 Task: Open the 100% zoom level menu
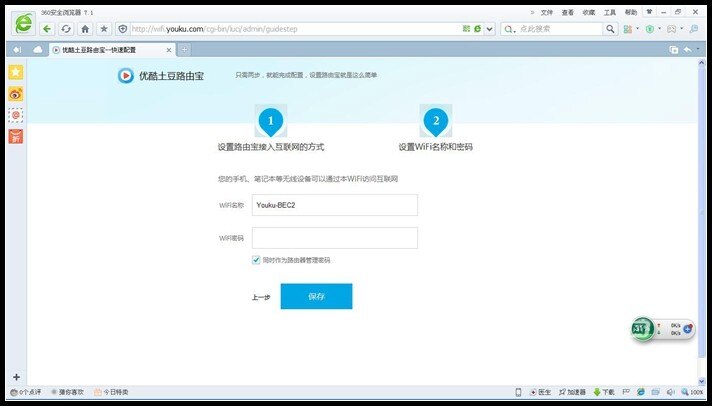tap(696, 392)
